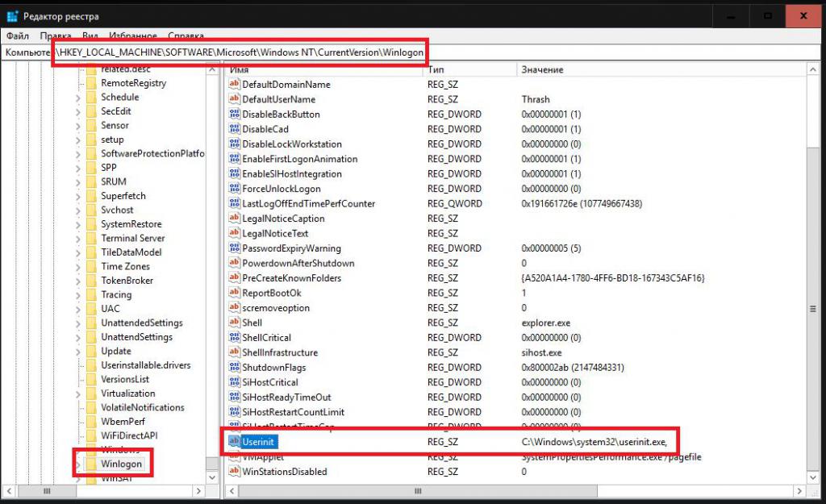Expand the setup key node
The width and height of the screenshot is (826, 504).
78,140
